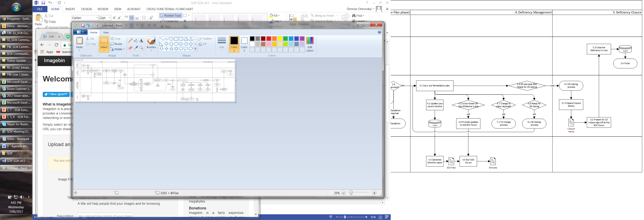Image resolution: width=644 pixels, height=220 pixels.
Task: Open the Resize dialog in Paint
Action: pyautogui.click(x=116, y=44)
